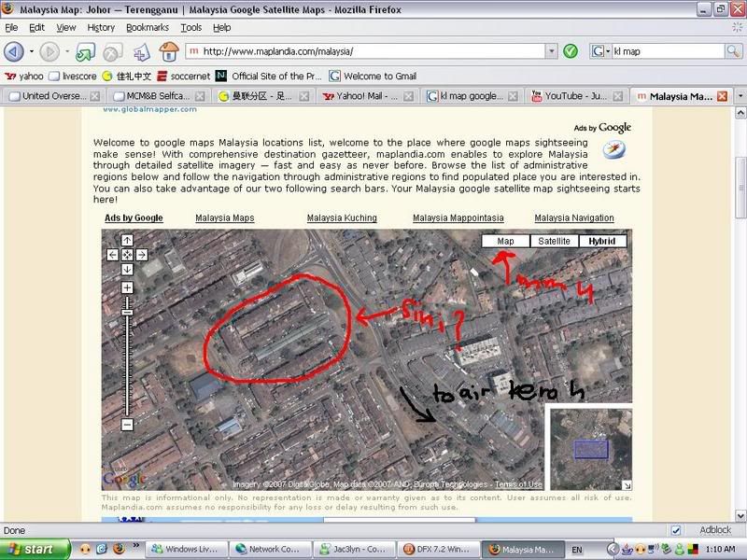The height and width of the screenshot is (560, 747).
Task: Open the Home page button
Action: point(169,51)
